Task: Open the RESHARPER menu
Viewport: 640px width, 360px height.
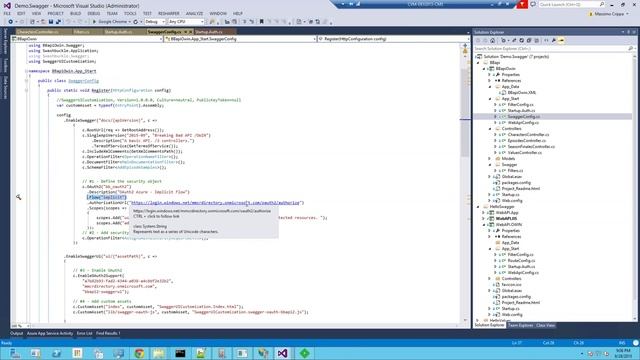Action: (x=169, y=13)
